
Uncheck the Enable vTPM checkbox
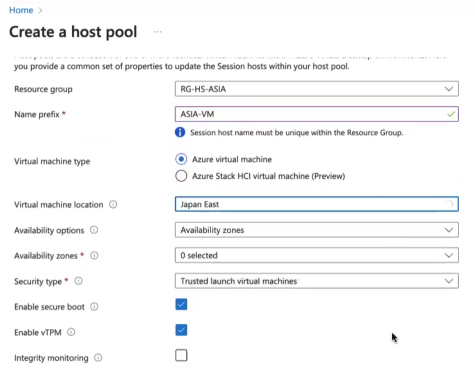(x=181, y=330)
